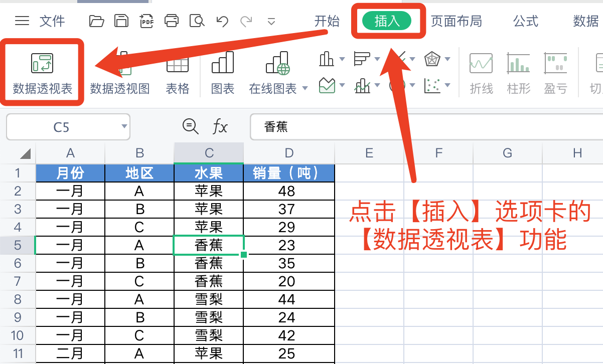Viewport: 603px width, 364px height.
Task: Expand the radar chart dropdown arrow
Action: click(447, 59)
